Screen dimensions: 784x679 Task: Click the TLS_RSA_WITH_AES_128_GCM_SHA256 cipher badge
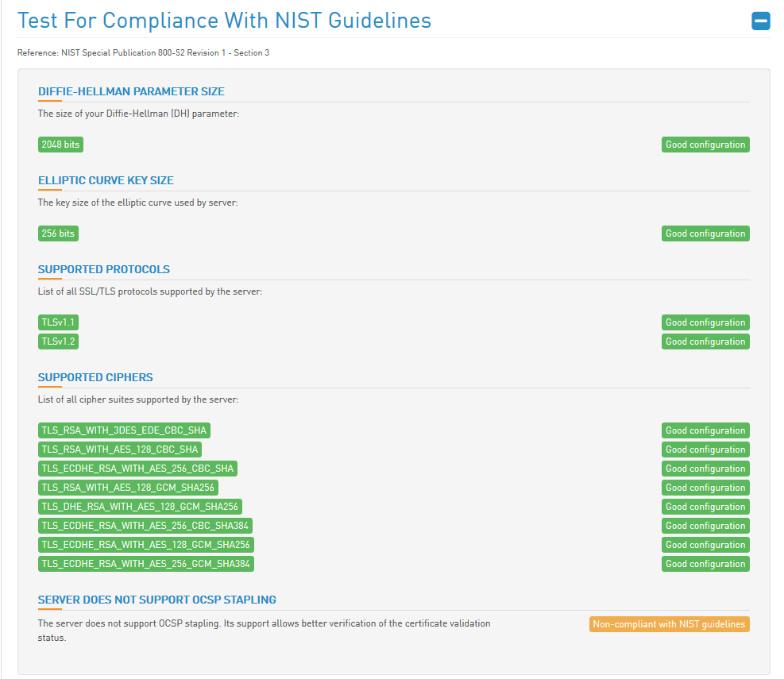[128, 488]
